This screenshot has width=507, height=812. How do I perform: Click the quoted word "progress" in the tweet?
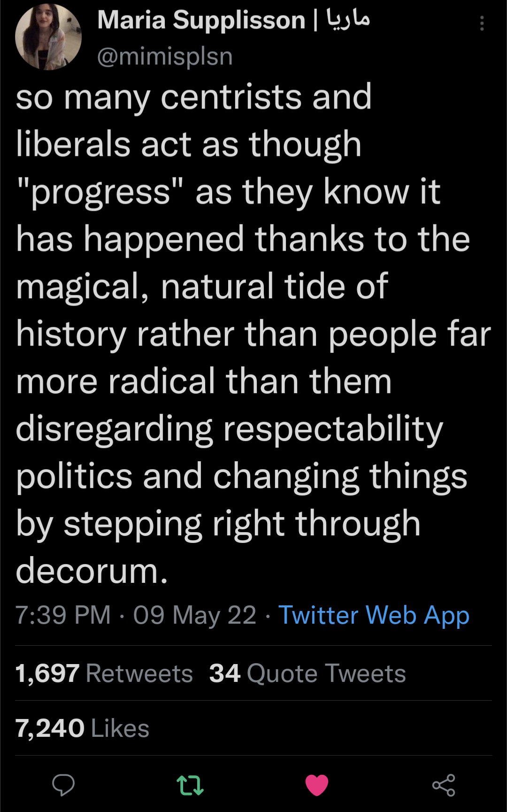click(100, 192)
